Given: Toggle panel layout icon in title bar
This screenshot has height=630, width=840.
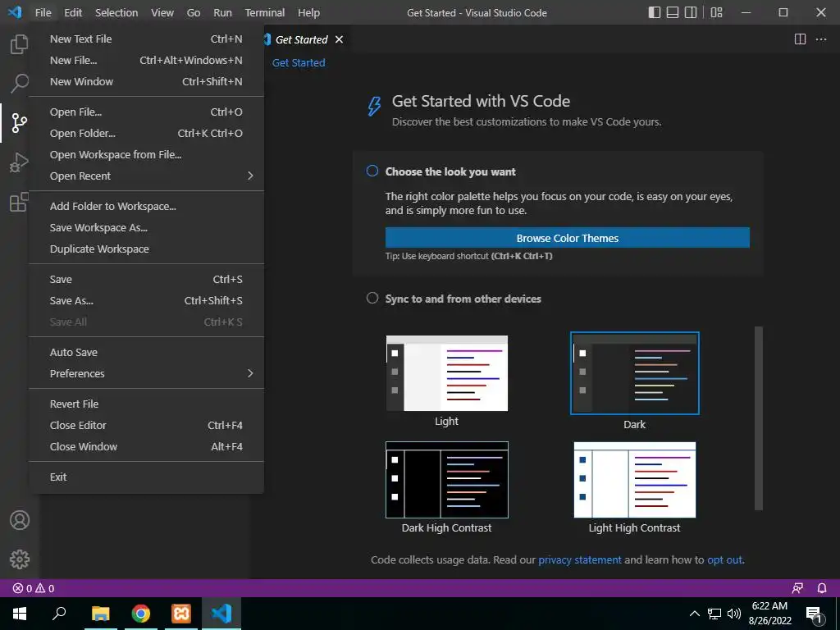Looking at the screenshot, I should tap(673, 12).
